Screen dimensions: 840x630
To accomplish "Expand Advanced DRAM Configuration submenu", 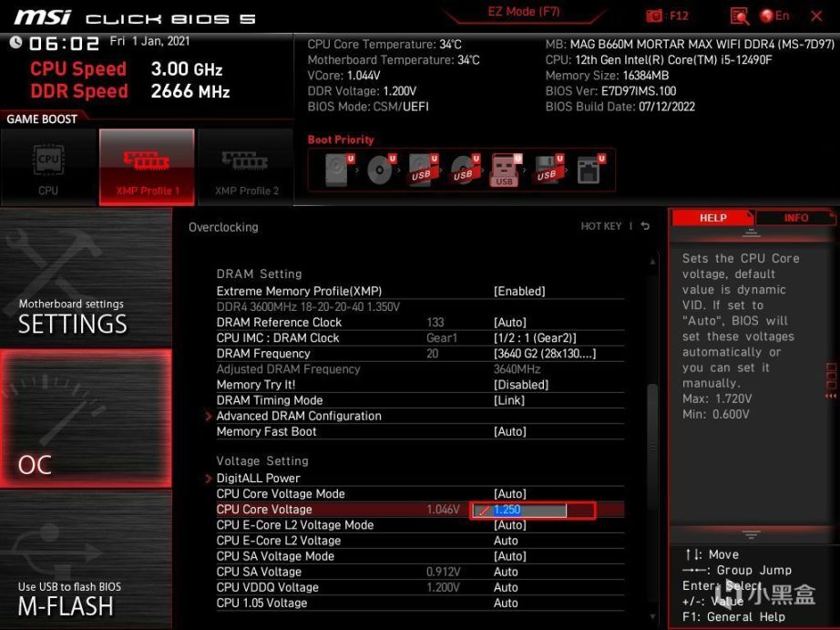I will (299, 416).
